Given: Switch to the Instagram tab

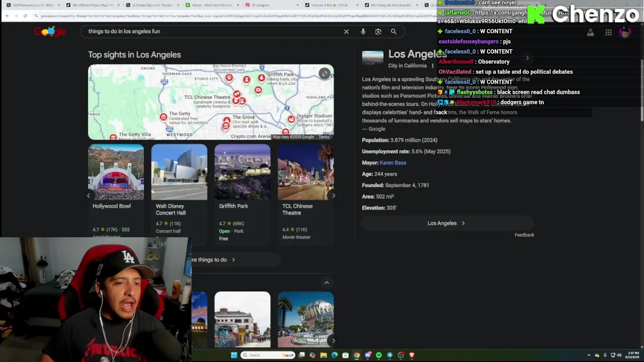Looking at the screenshot, I should (272, 5).
